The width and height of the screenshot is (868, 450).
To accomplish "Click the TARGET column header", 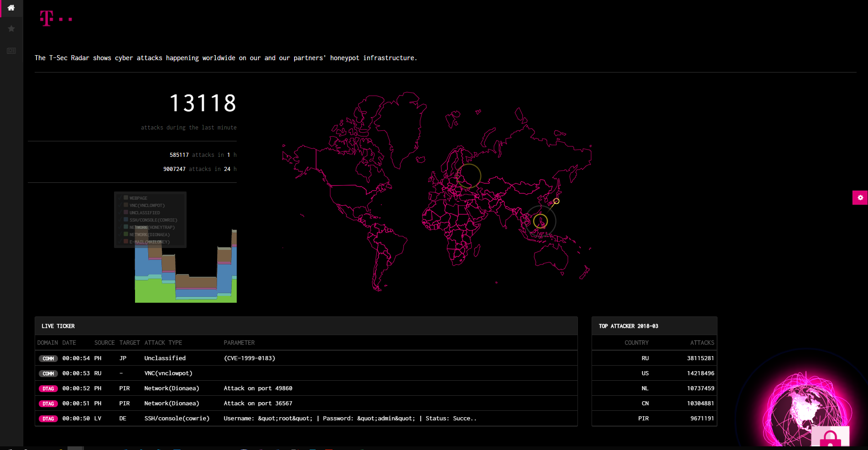I will 130,343.
